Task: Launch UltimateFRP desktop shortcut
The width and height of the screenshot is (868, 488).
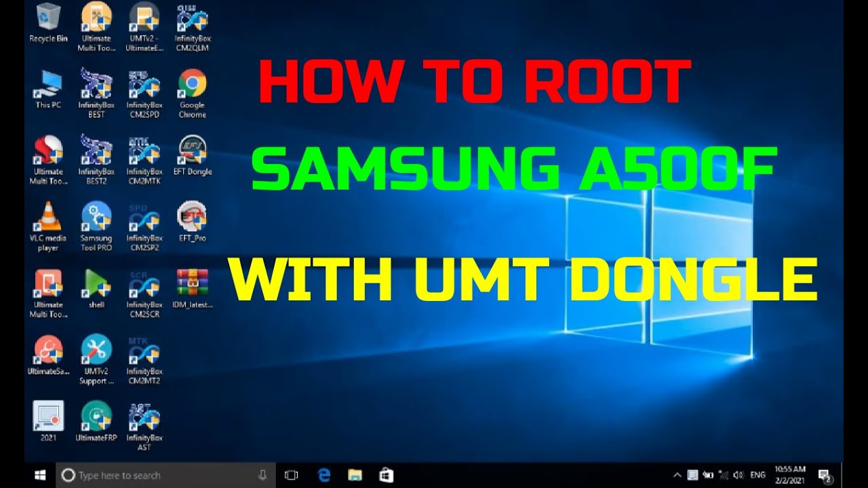Action: pyautogui.click(x=96, y=421)
